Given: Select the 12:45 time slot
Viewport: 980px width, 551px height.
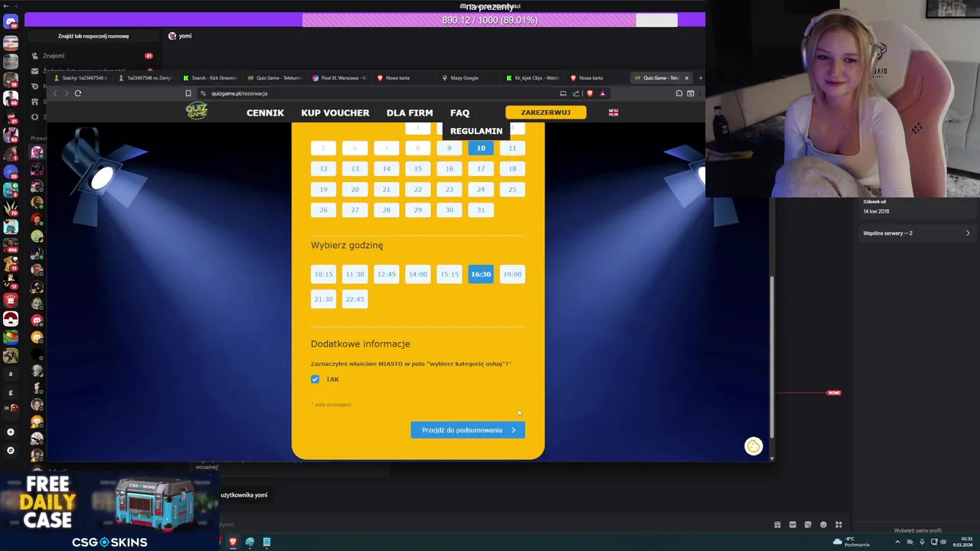Looking at the screenshot, I should coord(386,274).
